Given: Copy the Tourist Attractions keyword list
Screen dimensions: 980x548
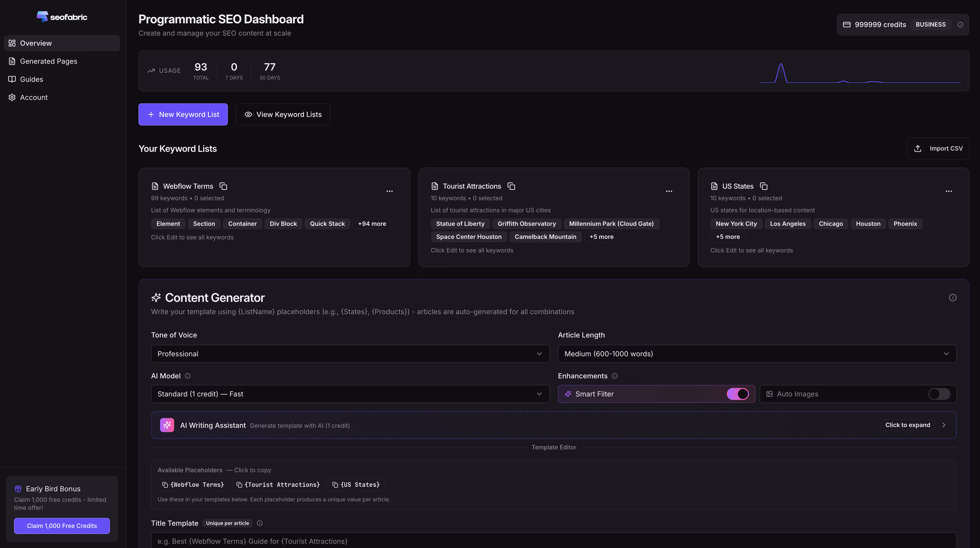Looking at the screenshot, I should coord(511,186).
